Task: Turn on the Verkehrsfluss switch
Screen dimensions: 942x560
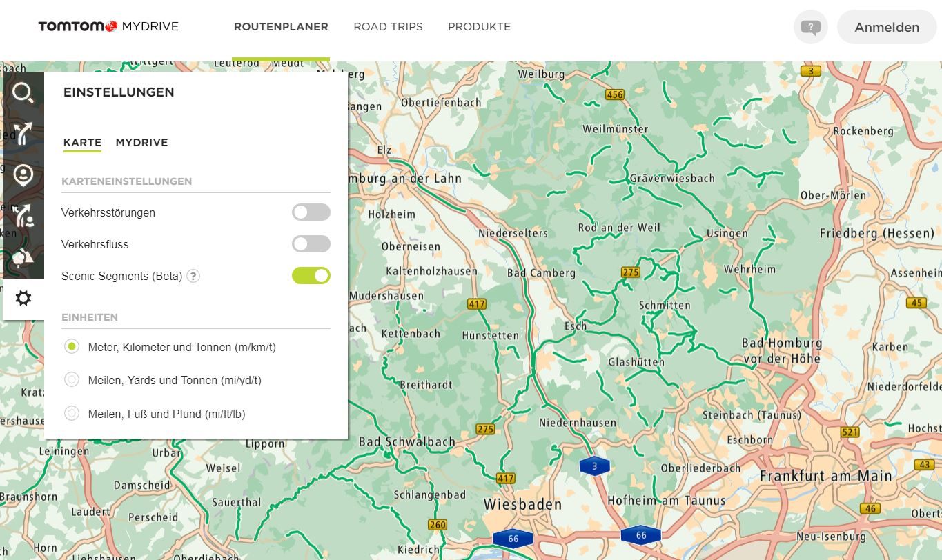Action: pos(311,244)
